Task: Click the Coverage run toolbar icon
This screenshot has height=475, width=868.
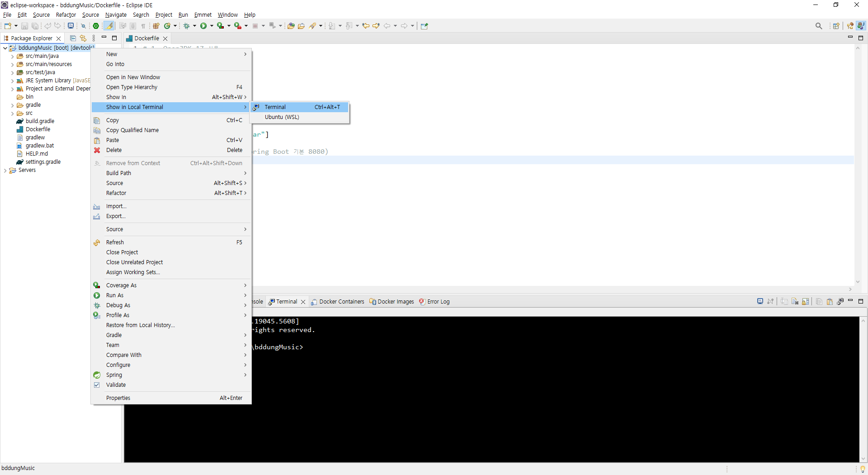Action: tap(220, 26)
